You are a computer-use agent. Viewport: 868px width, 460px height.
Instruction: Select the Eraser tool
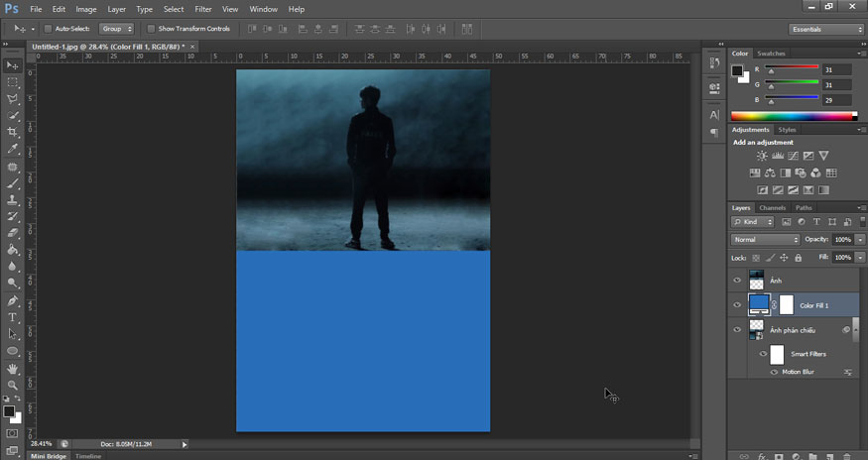pos(12,233)
